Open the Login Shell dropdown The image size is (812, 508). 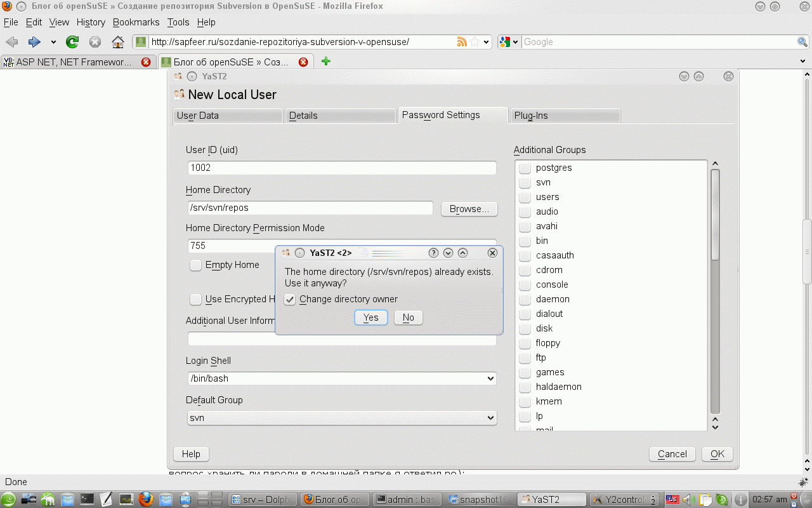tap(342, 378)
